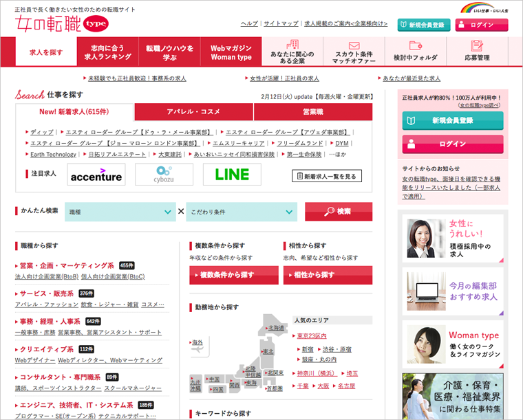
Task: Click the rainbow いい仕事・いい人生 logo
Action: [484, 8]
